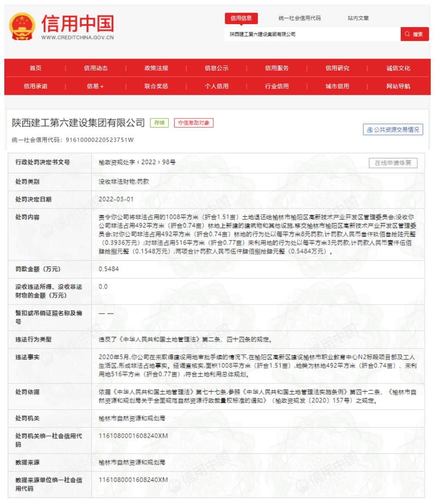Open 个人信用 in the navigation bar

(x=216, y=86)
